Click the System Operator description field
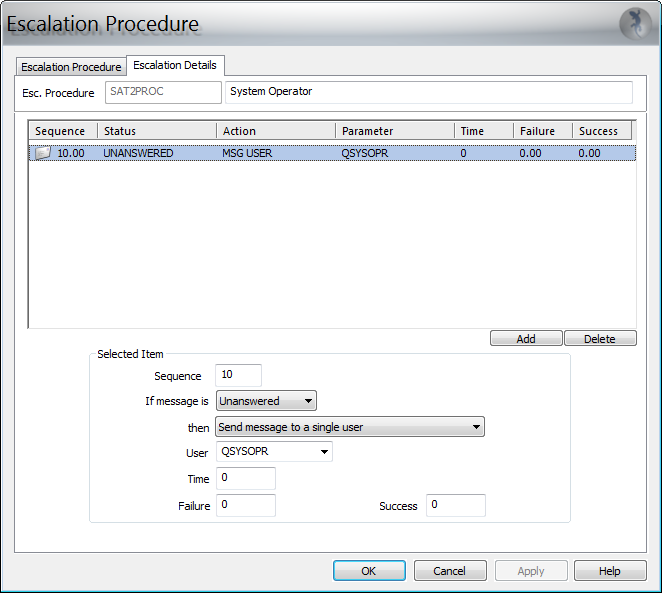 (x=429, y=92)
